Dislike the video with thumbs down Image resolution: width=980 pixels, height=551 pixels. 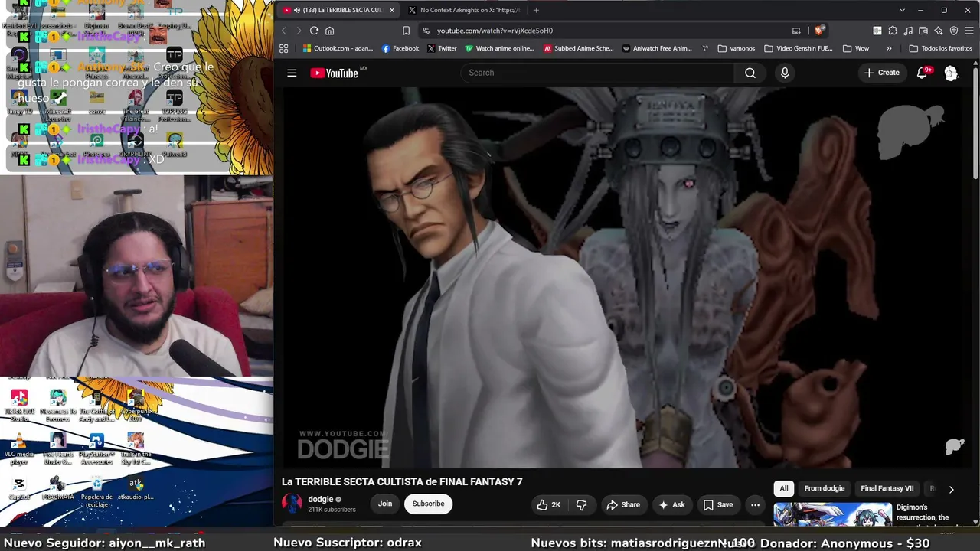pos(582,504)
